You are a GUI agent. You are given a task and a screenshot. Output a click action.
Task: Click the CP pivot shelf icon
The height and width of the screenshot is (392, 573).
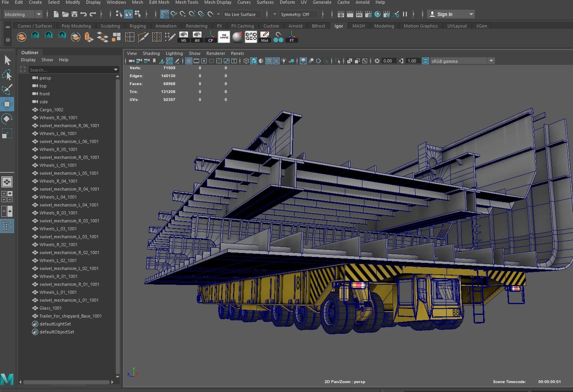tap(210, 37)
